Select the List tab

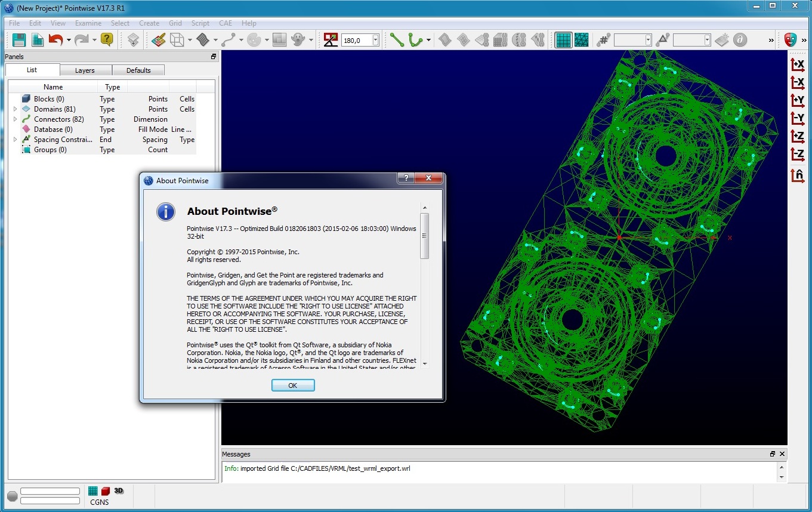coord(32,70)
